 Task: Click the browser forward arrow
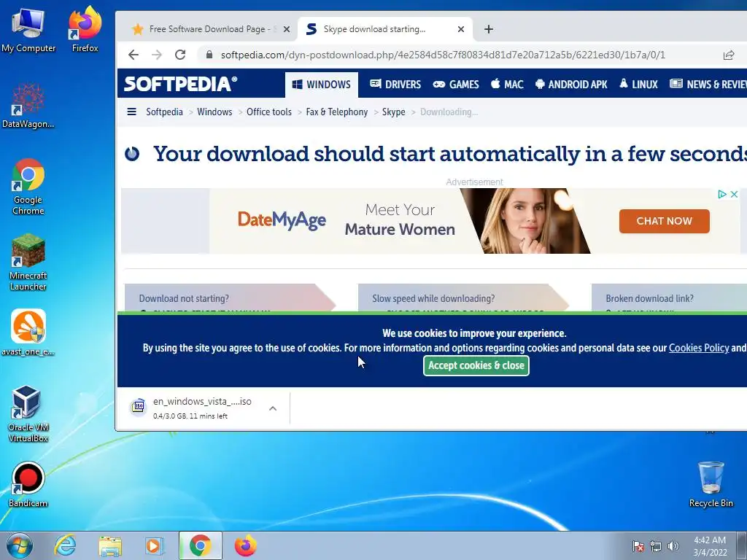(x=157, y=55)
